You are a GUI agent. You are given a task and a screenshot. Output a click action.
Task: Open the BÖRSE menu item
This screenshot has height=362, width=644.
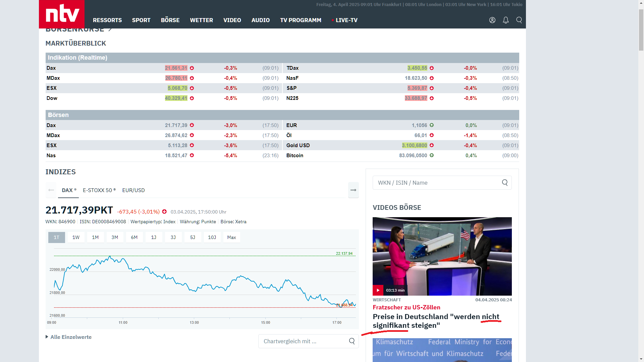tap(170, 20)
